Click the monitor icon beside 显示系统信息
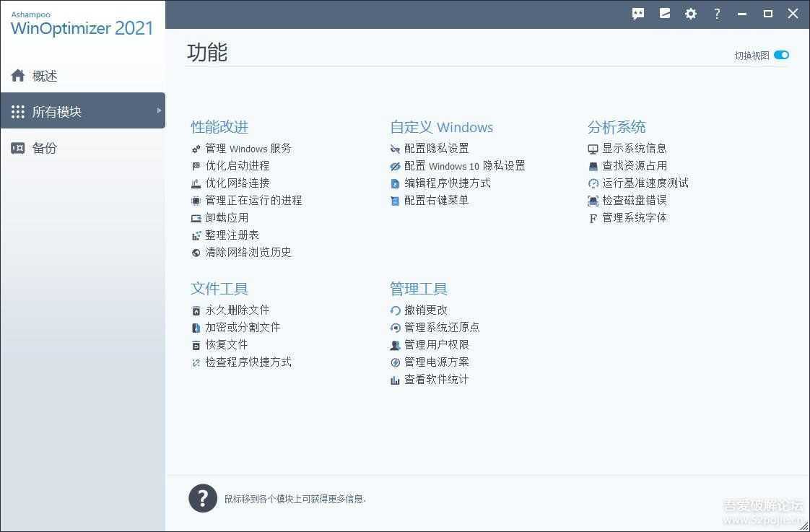Image resolution: width=810 pixels, height=532 pixels. tap(592, 148)
